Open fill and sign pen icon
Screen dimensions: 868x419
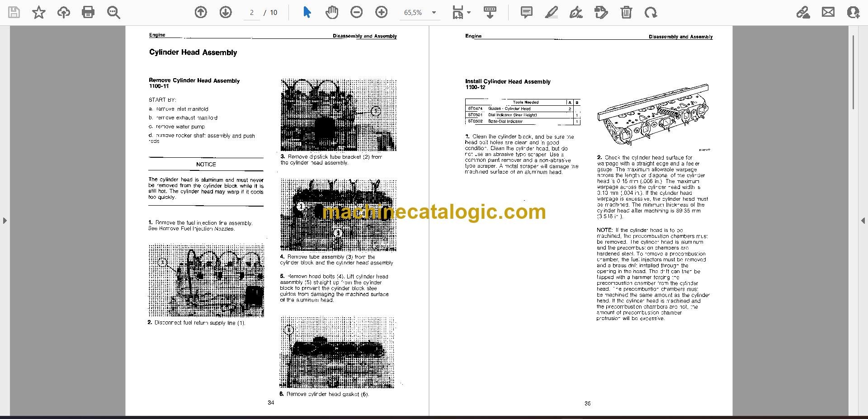click(x=803, y=12)
